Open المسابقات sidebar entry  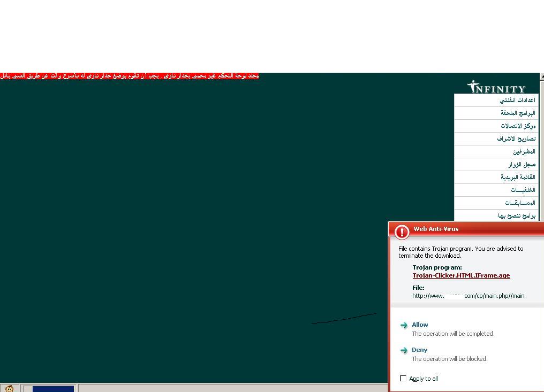[x=520, y=203]
